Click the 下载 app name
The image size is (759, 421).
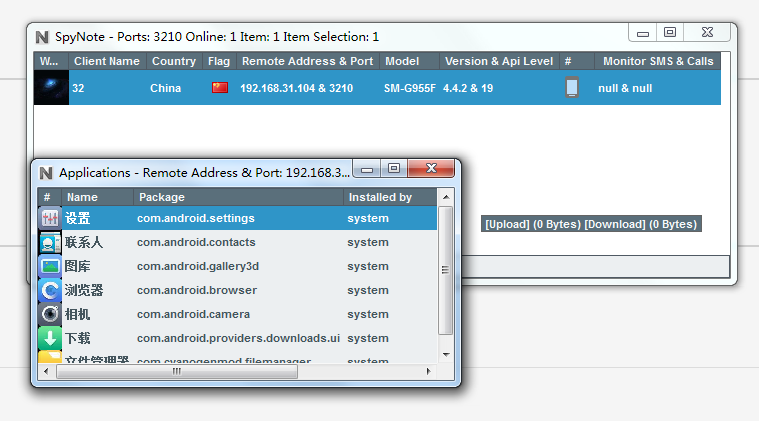(77, 338)
